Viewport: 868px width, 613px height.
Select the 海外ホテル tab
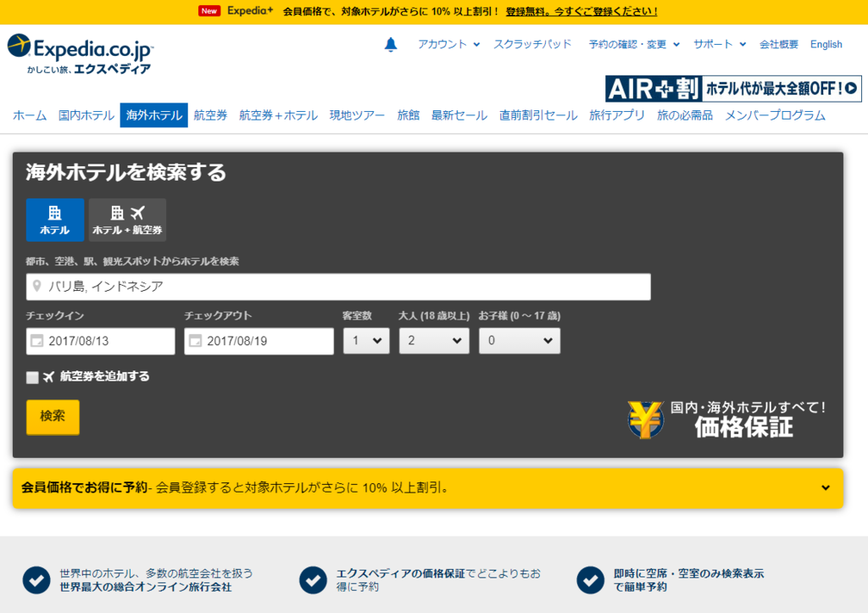[154, 115]
